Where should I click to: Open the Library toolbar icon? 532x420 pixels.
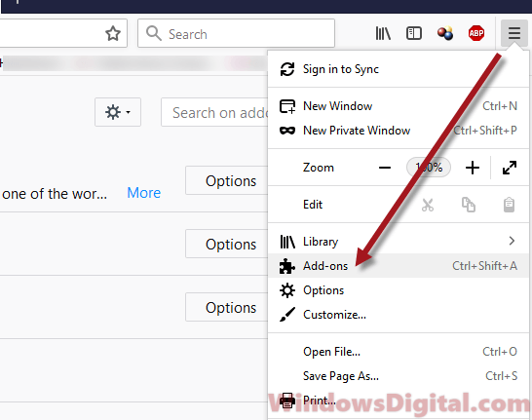click(383, 33)
